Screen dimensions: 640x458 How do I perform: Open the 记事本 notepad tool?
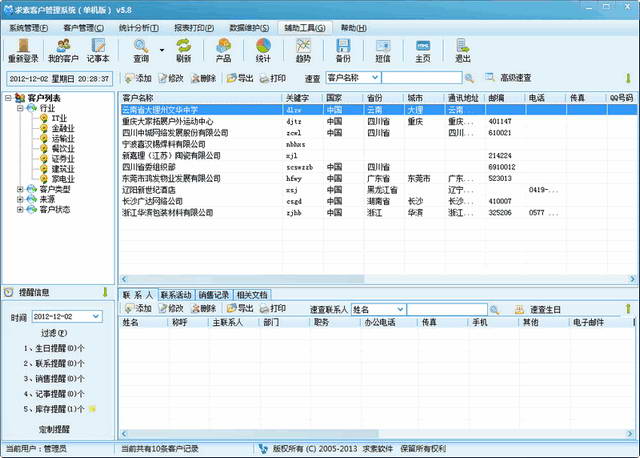click(98, 50)
